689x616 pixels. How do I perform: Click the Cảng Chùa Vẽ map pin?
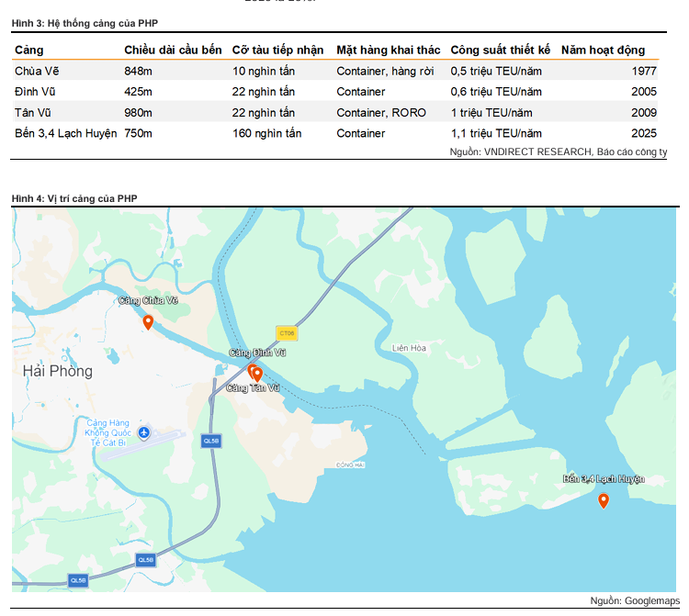point(148,322)
